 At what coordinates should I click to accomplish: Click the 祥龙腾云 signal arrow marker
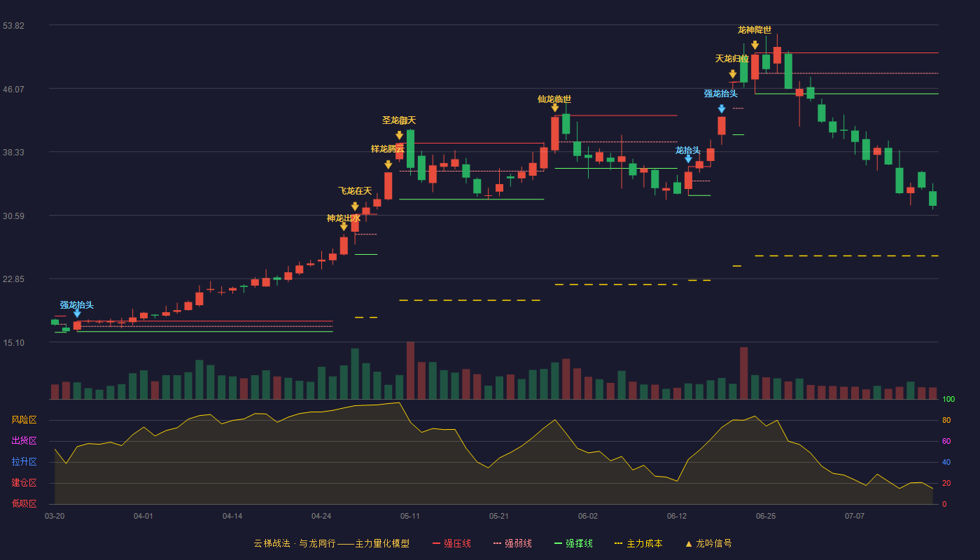tap(388, 164)
